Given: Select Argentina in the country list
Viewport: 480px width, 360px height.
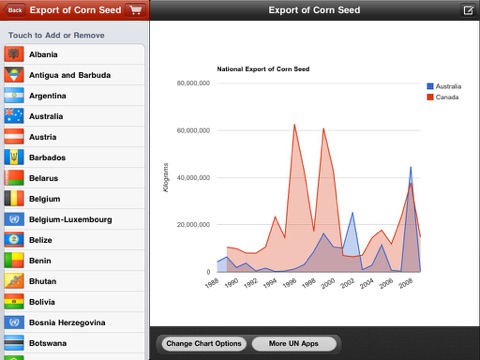Looking at the screenshot, I should pyautogui.click(x=74, y=96).
